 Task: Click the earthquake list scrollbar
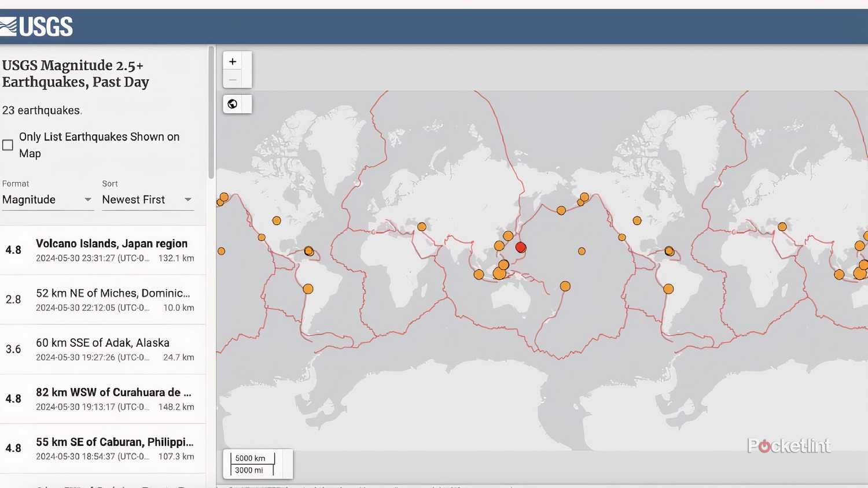pos(211,113)
